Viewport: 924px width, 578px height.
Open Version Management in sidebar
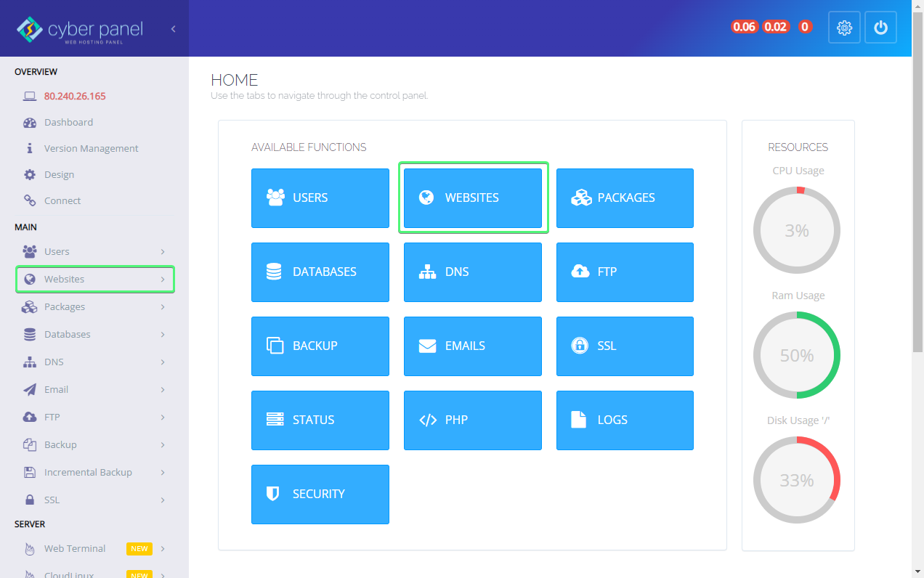click(x=91, y=149)
